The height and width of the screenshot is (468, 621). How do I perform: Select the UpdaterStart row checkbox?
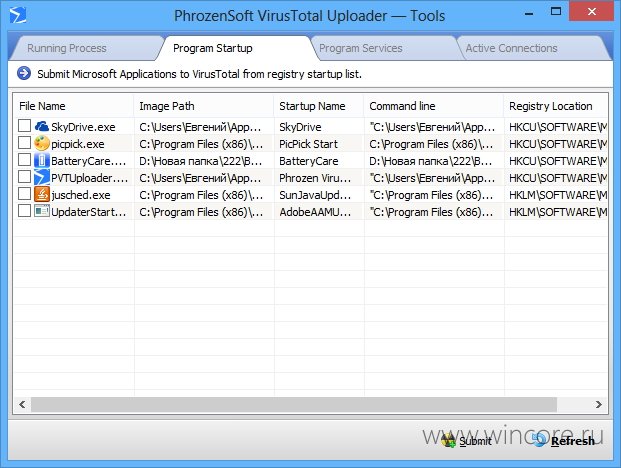[x=24, y=211]
